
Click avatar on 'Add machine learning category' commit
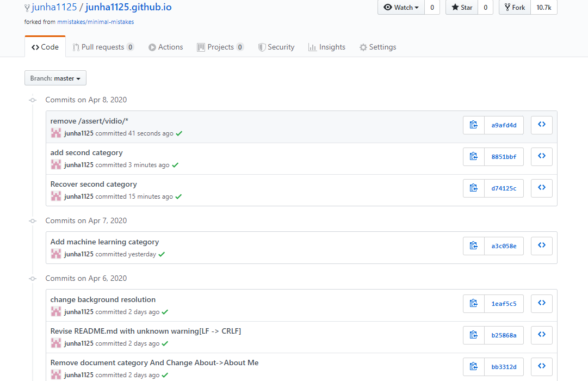coord(56,254)
